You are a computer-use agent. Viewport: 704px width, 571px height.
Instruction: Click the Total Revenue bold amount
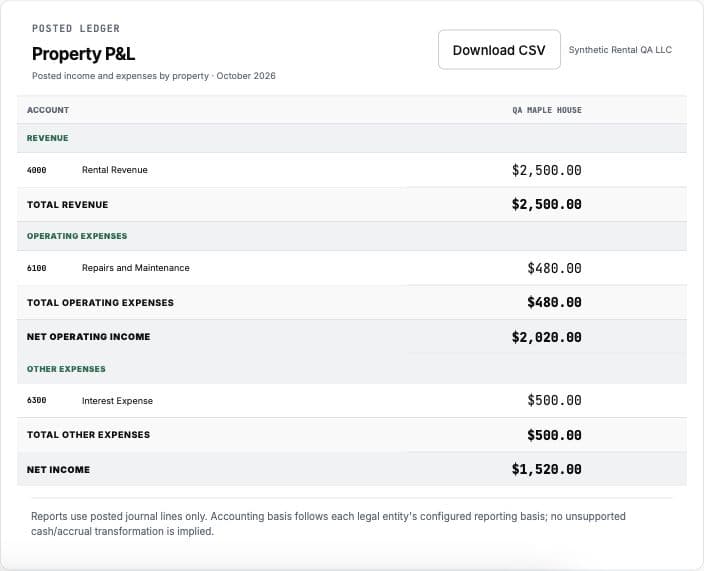[546, 204]
